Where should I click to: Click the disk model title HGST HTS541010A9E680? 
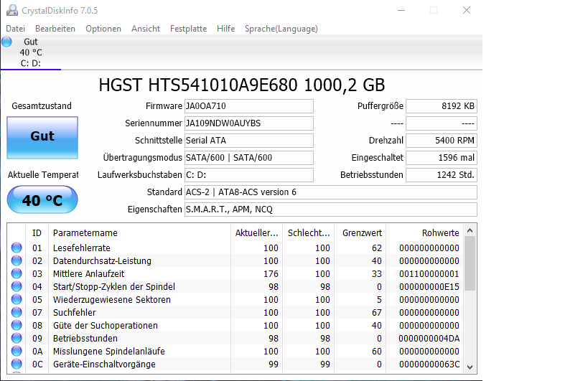pos(242,85)
